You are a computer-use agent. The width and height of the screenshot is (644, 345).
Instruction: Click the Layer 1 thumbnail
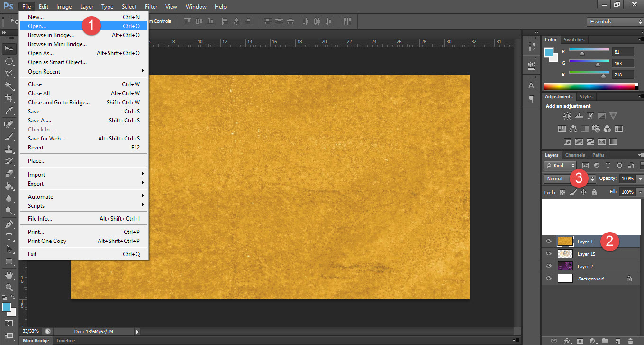(565, 242)
